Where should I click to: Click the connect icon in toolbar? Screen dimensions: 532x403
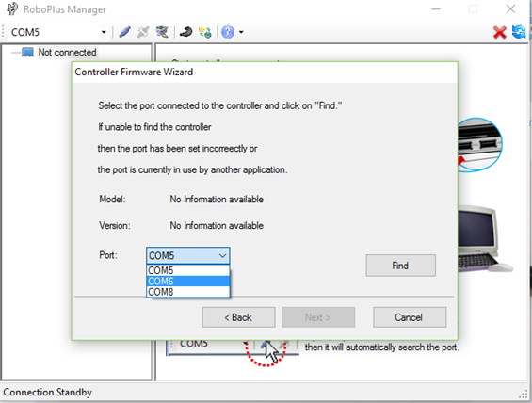tap(125, 32)
